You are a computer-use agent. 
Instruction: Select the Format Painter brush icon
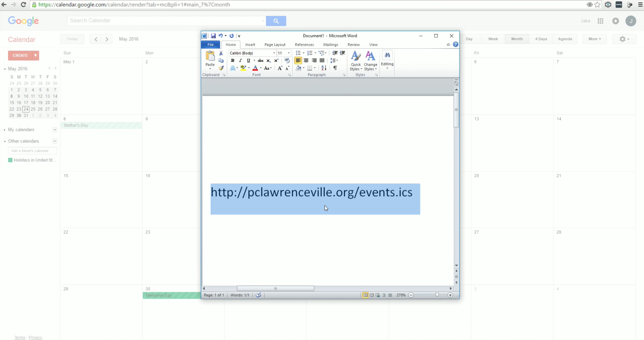coord(221,68)
